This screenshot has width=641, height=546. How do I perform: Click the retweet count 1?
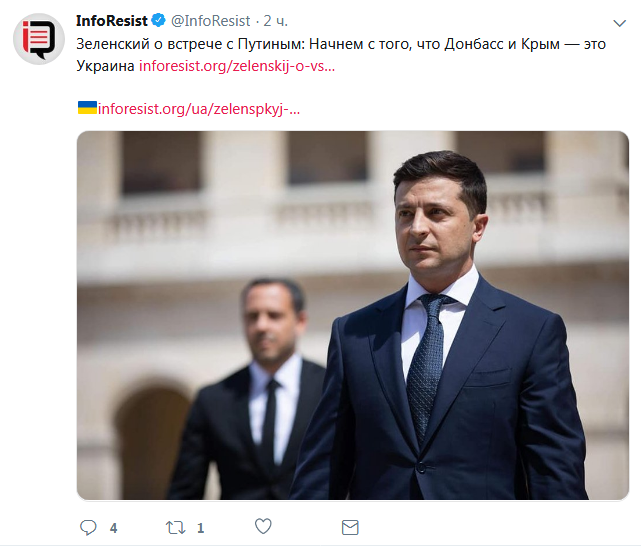(x=200, y=528)
